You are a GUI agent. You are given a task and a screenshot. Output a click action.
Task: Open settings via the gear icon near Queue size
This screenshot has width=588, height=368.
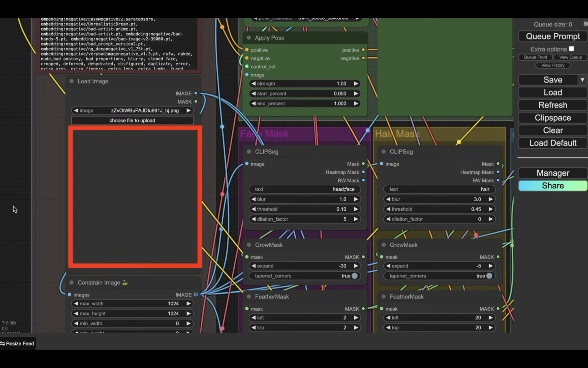click(x=585, y=24)
